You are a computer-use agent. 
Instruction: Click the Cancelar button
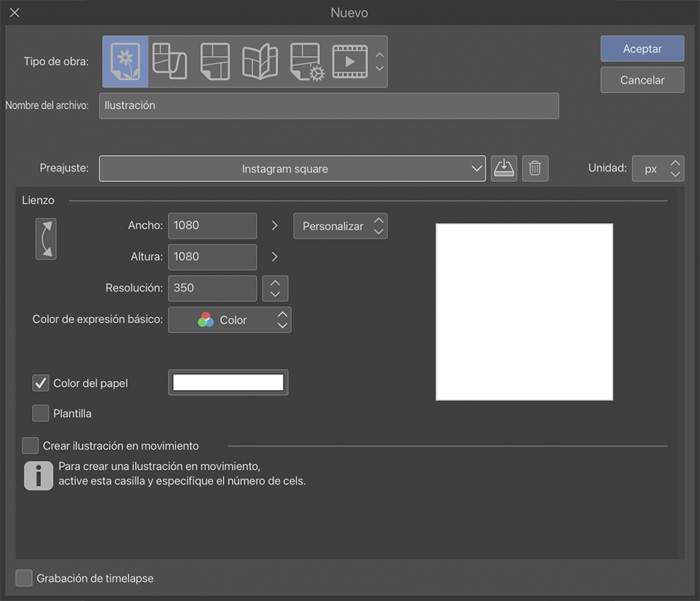(642, 80)
